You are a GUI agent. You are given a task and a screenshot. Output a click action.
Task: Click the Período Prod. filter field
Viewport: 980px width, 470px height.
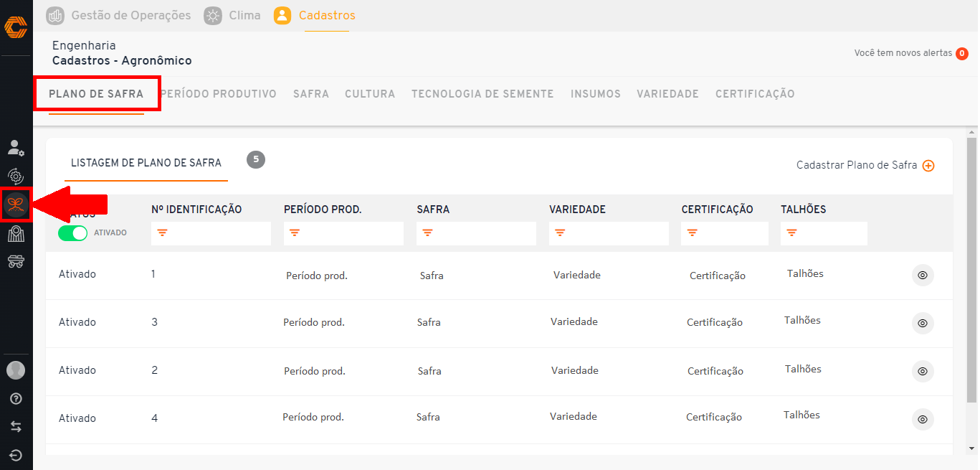tap(343, 233)
